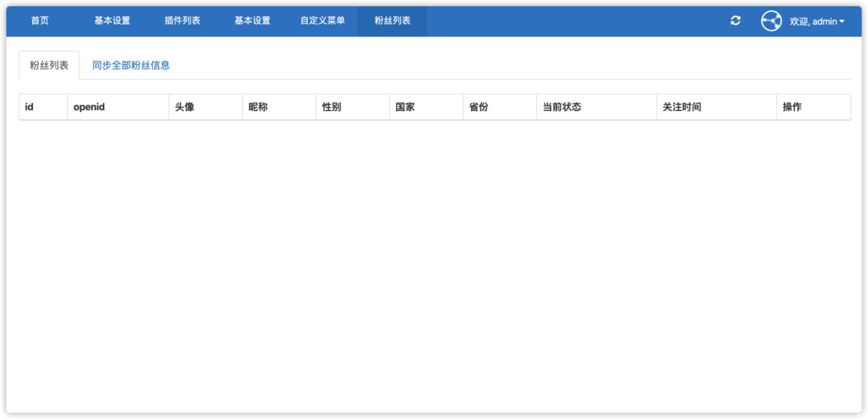Click the openid column header
This screenshot has width=868, height=419.
(x=118, y=107)
